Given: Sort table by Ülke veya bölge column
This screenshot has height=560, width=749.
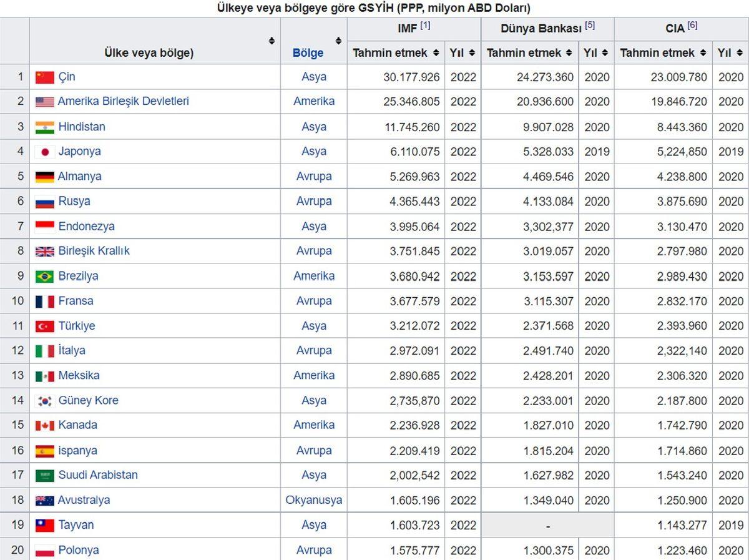Looking at the screenshot, I should coord(272,41).
